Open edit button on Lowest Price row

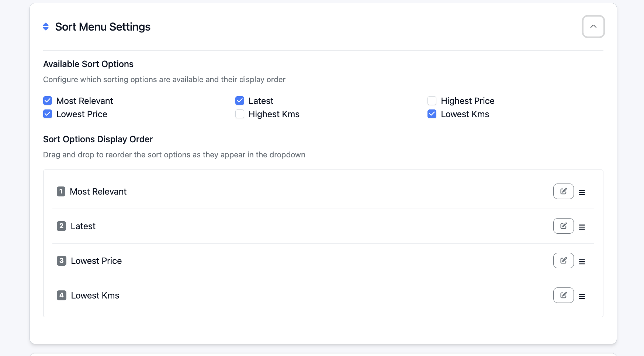click(563, 261)
